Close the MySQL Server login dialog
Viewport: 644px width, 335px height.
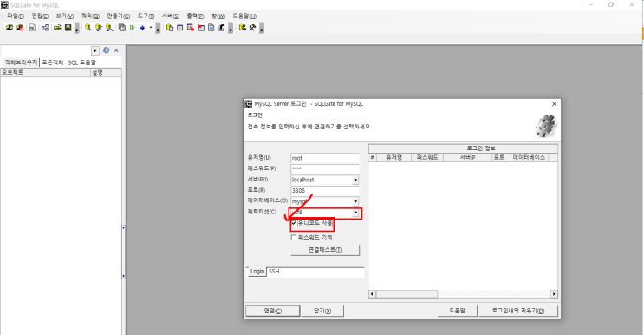(554, 104)
